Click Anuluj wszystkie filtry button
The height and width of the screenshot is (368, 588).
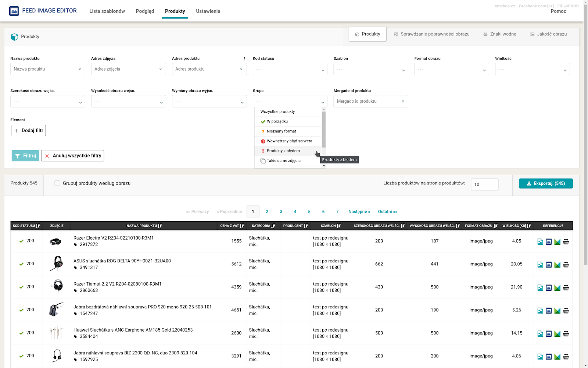point(73,156)
